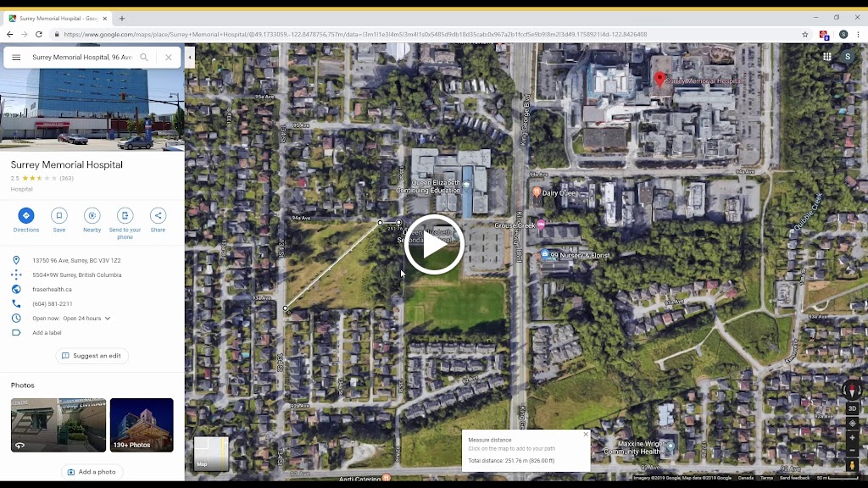Image resolution: width=868 pixels, height=488 pixels.
Task: Click the plus code 55G4+9W
Action: click(x=77, y=275)
